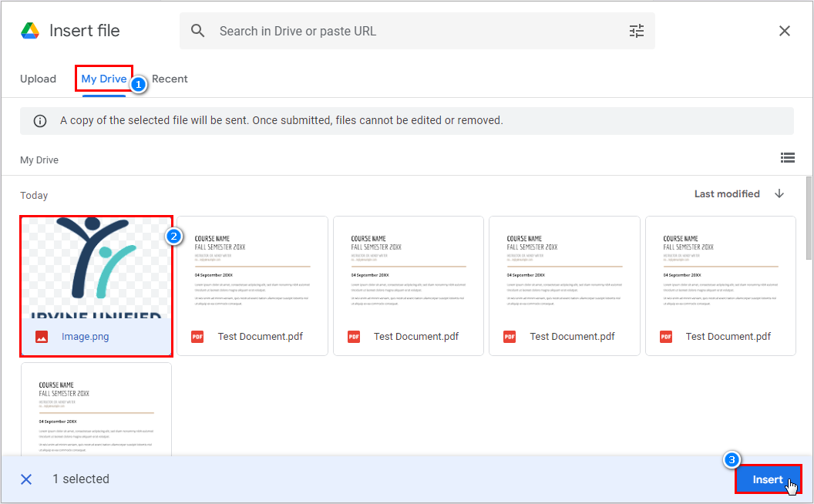Close the Insert file dialog
Viewport: 814px width, 504px height.
coord(785,31)
